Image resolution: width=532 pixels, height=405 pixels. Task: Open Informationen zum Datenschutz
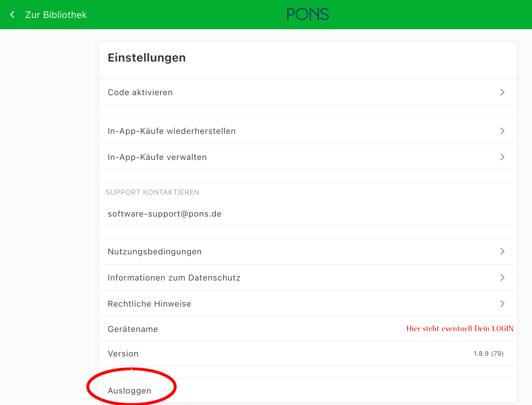coord(174,278)
